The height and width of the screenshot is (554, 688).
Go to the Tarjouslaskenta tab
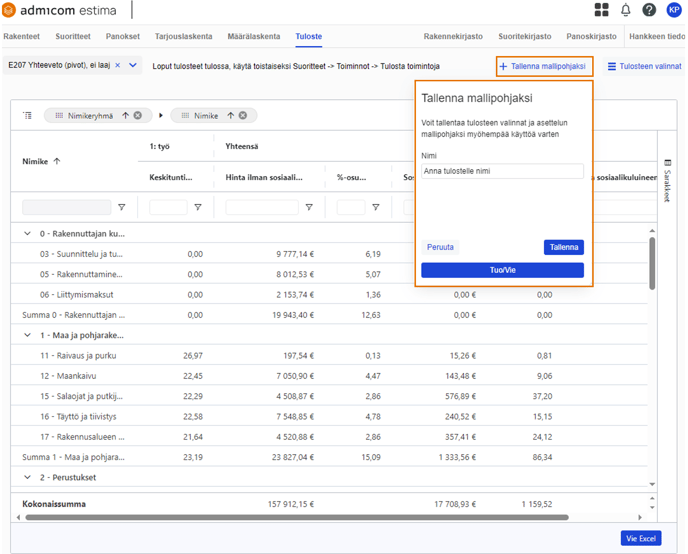[x=183, y=36]
